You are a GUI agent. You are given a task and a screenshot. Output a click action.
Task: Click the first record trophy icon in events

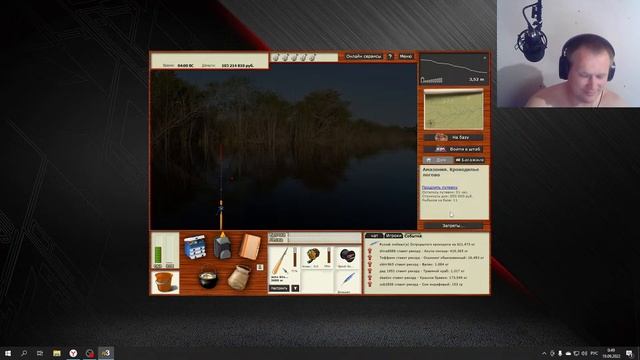click(370, 251)
